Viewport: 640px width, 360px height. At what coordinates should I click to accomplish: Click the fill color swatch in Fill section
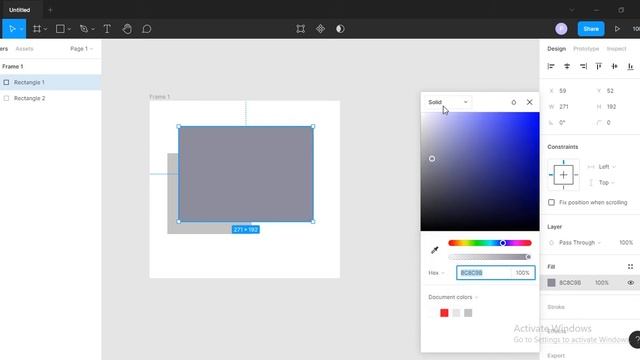pyautogui.click(x=551, y=282)
